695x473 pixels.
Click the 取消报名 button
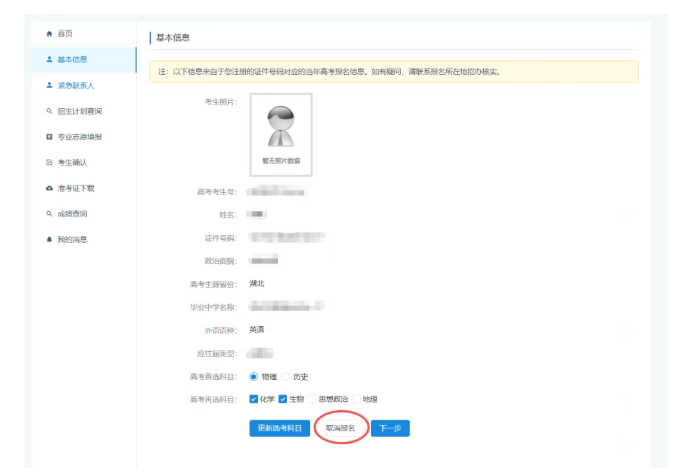[x=340, y=428]
